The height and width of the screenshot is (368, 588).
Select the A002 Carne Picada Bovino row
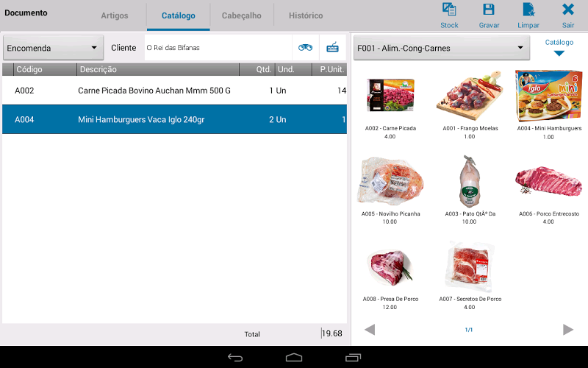[x=174, y=91]
